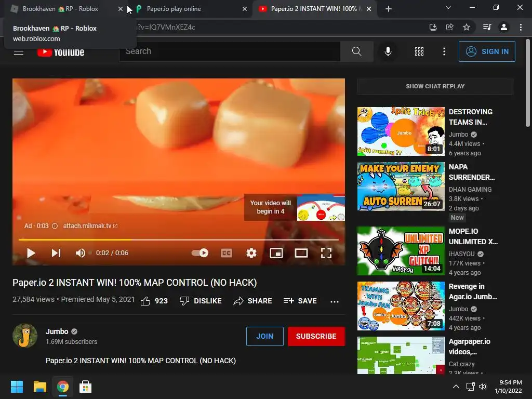Open Chrome three-dot menu

(521, 27)
